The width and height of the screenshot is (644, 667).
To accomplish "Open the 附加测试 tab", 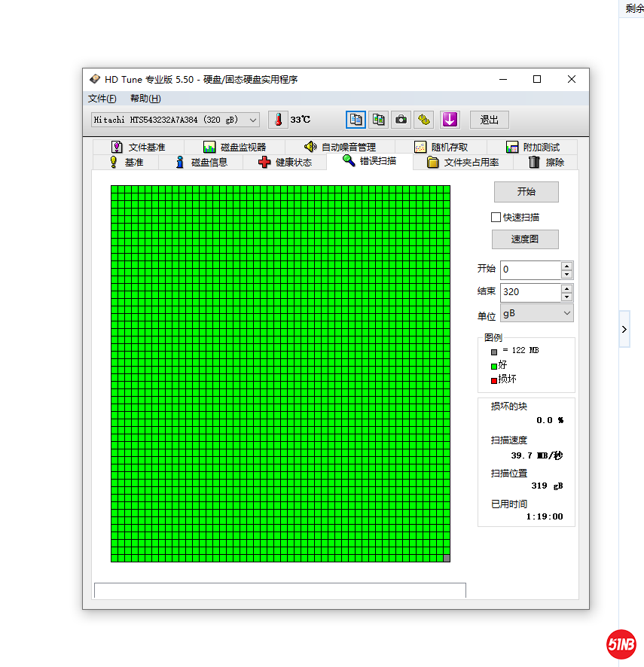I will pos(533,148).
